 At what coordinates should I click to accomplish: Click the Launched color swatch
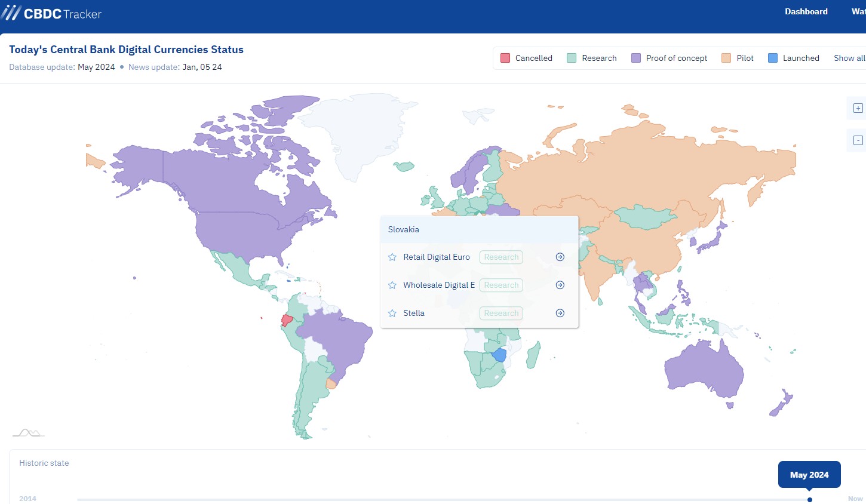(x=773, y=58)
